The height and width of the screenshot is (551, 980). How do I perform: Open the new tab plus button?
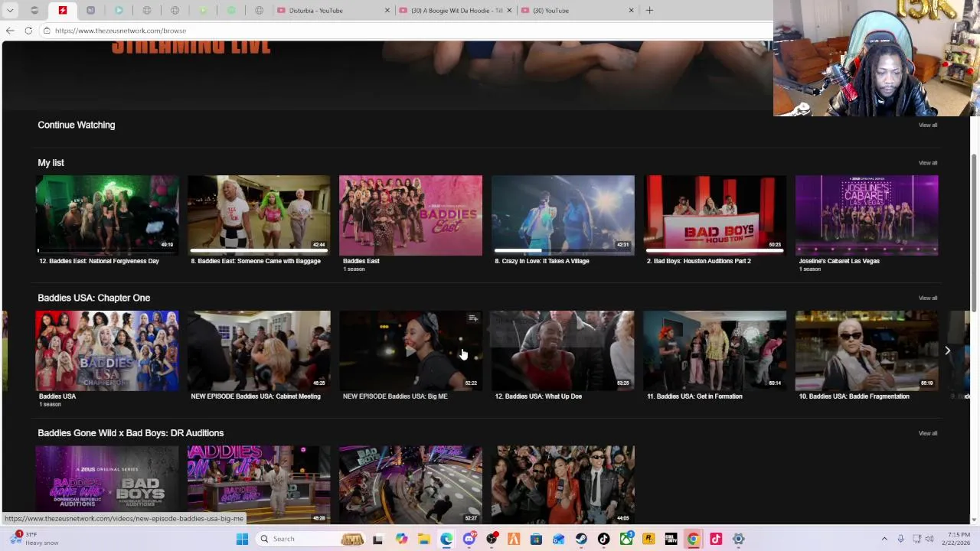tap(649, 10)
